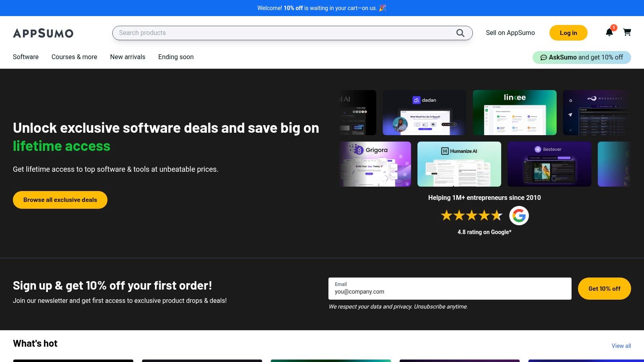Screen dimensions: 644x362
Task: Follow the Sell on AppSumo link
Action: [x=510, y=33]
